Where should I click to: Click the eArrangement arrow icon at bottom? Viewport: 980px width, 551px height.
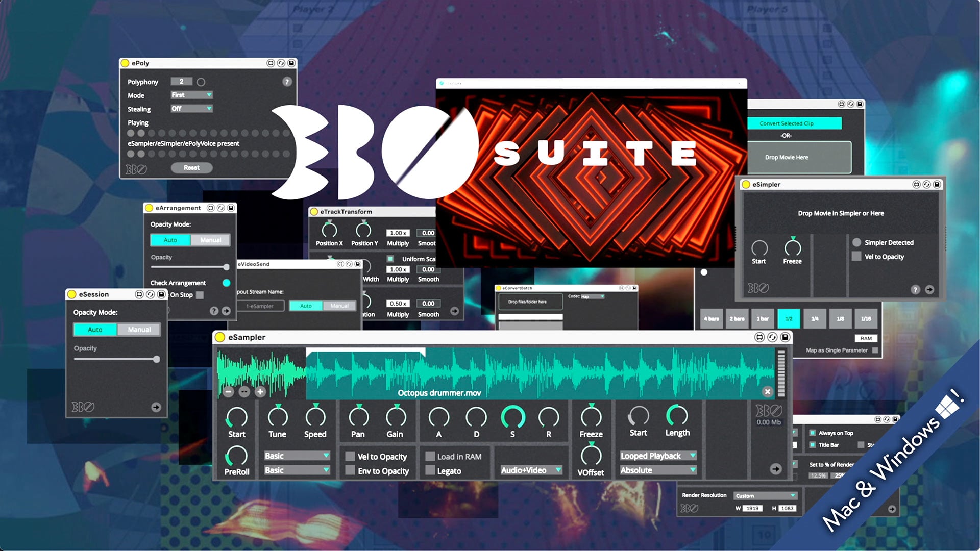pyautogui.click(x=226, y=311)
